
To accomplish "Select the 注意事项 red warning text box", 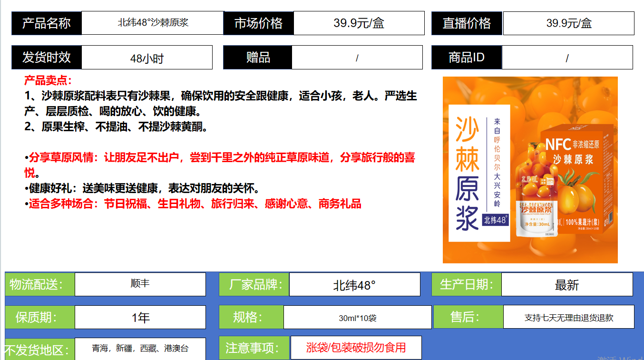I will point(356,348).
